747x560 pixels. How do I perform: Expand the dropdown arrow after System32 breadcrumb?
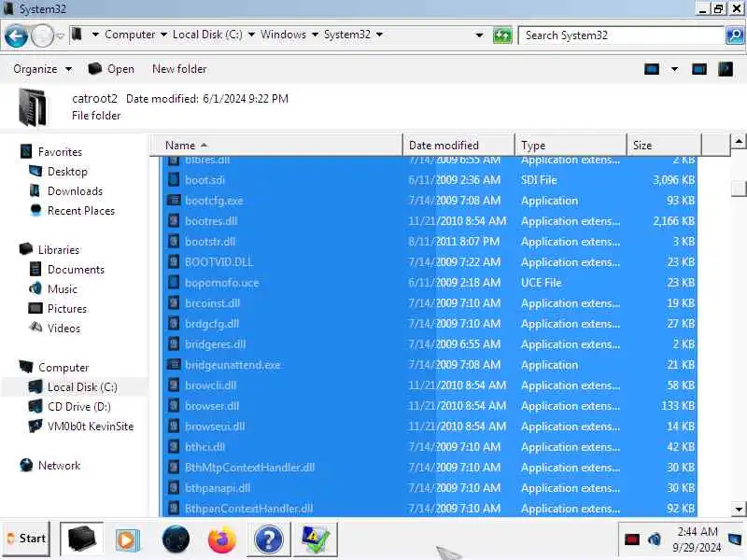379,35
